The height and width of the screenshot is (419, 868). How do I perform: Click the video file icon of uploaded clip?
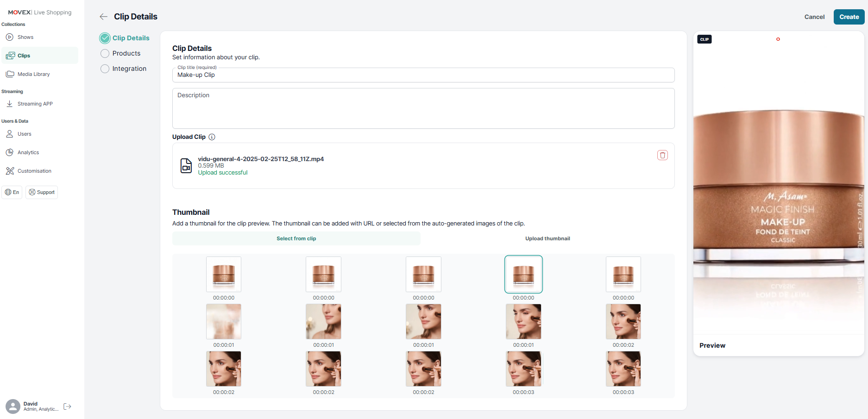tap(186, 165)
